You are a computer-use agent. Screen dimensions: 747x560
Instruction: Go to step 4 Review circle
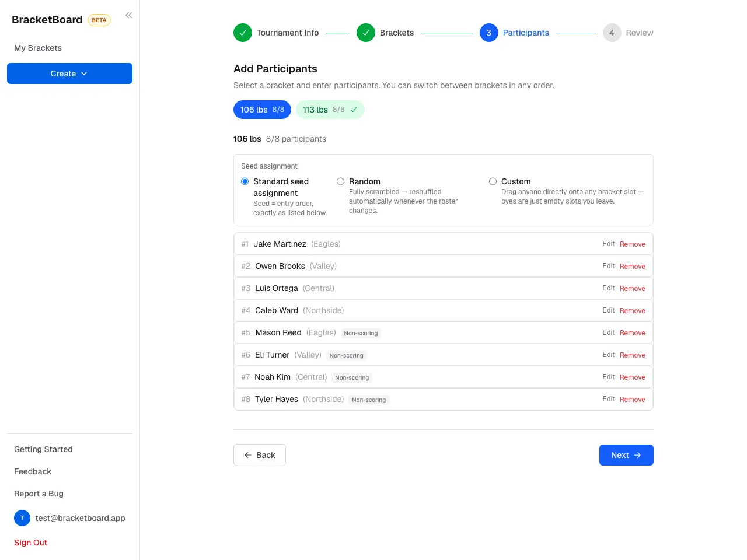pyautogui.click(x=612, y=33)
